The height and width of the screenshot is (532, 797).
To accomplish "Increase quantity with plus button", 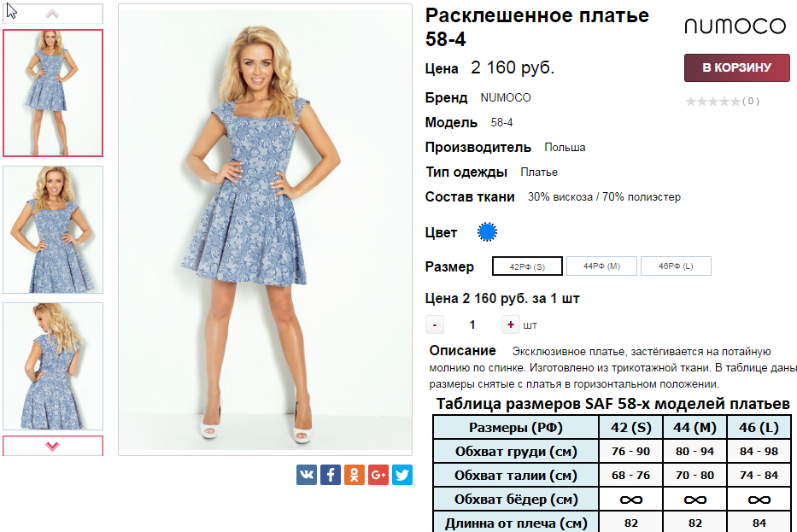I will tap(510, 324).
